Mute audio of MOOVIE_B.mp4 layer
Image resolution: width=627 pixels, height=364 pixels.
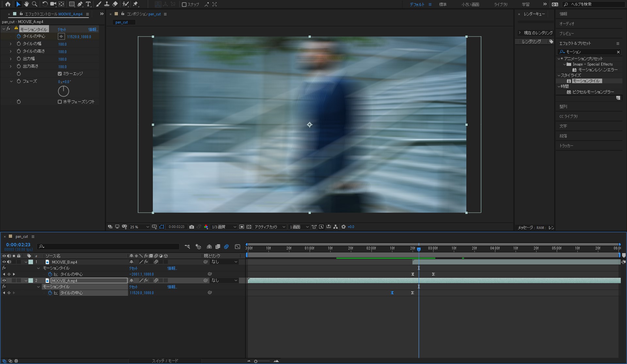9,262
